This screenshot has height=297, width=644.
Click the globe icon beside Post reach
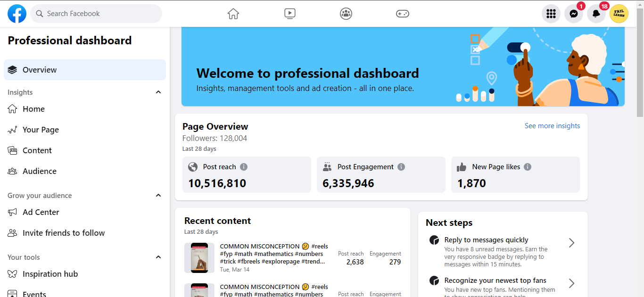coord(193,167)
